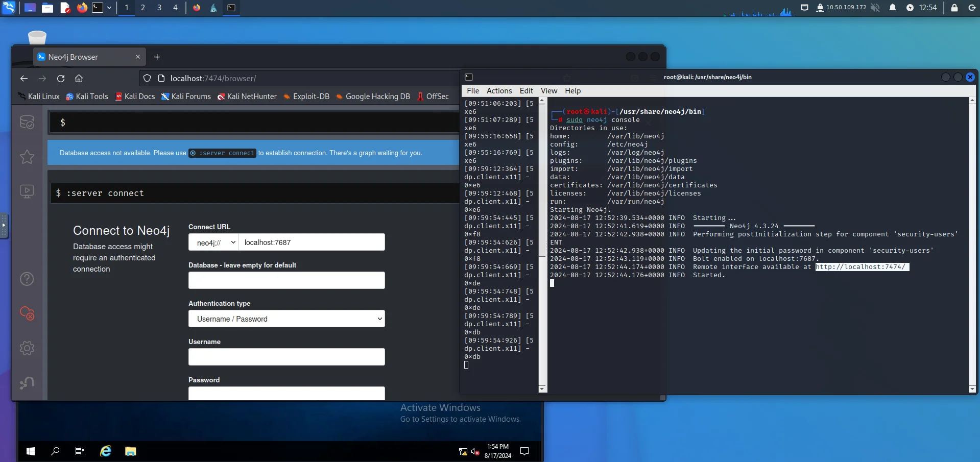The width and height of the screenshot is (980, 462).
Task: Launch Firefox from Kali panel launcher
Action: pyautogui.click(x=82, y=8)
